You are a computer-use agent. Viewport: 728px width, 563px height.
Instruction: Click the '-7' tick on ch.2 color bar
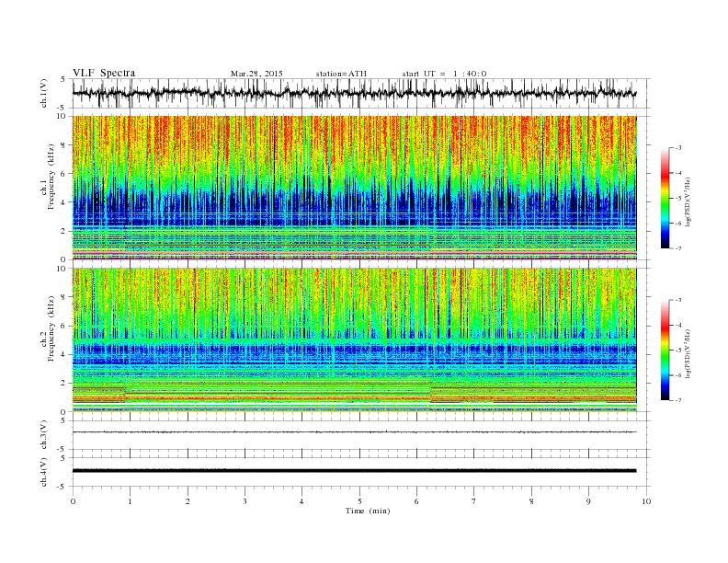pos(678,400)
